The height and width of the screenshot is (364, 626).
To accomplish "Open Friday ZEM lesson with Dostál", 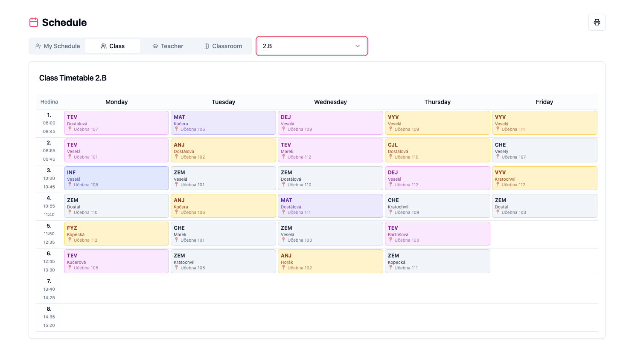I will [x=544, y=206].
